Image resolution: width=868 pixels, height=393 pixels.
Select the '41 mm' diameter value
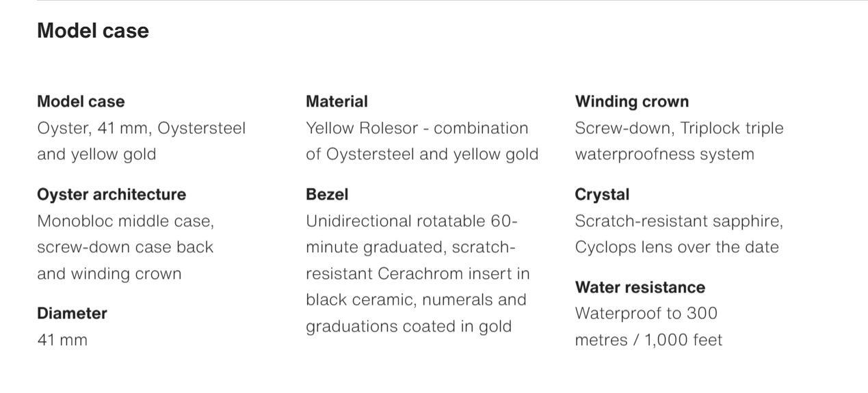62,340
